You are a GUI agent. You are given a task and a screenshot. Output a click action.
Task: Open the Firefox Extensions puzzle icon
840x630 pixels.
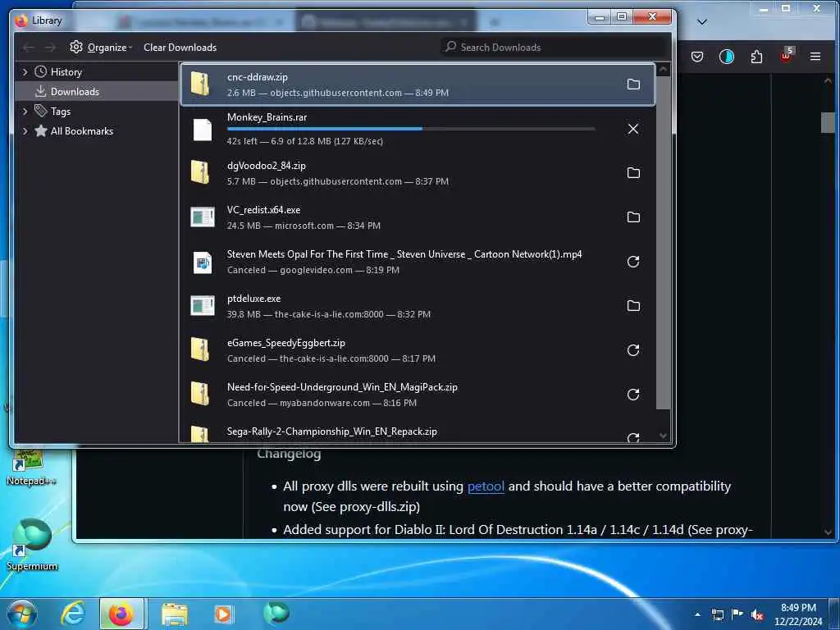coord(756,57)
